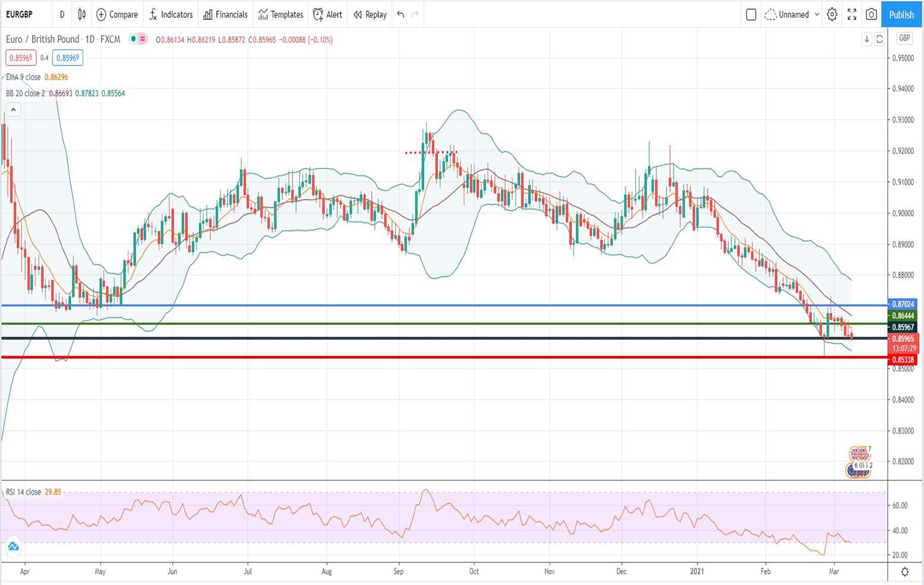Click the mountain chart icon below RSI

pos(13,545)
